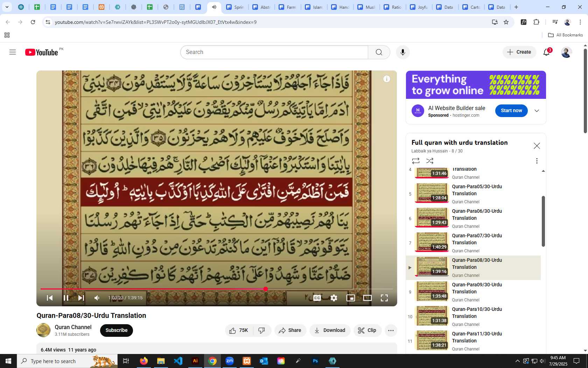Viewport: 588px width, 368px height.
Task: Open the apps grid shortcut in bookmarks bar
Action: 7,35
